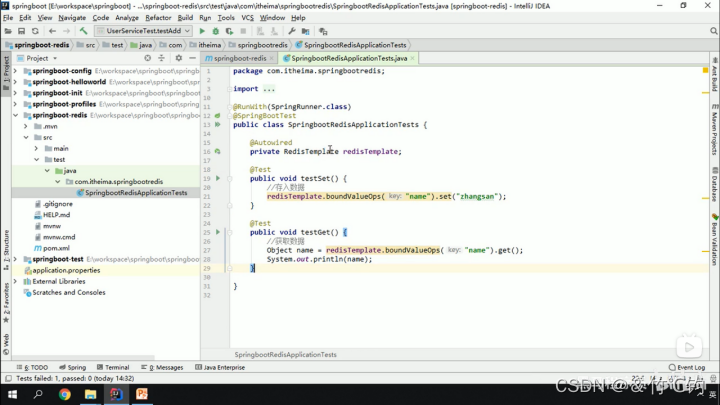Run with coverage icon in the toolbar
The image size is (720, 405).
pyautogui.click(x=229, y=31)
